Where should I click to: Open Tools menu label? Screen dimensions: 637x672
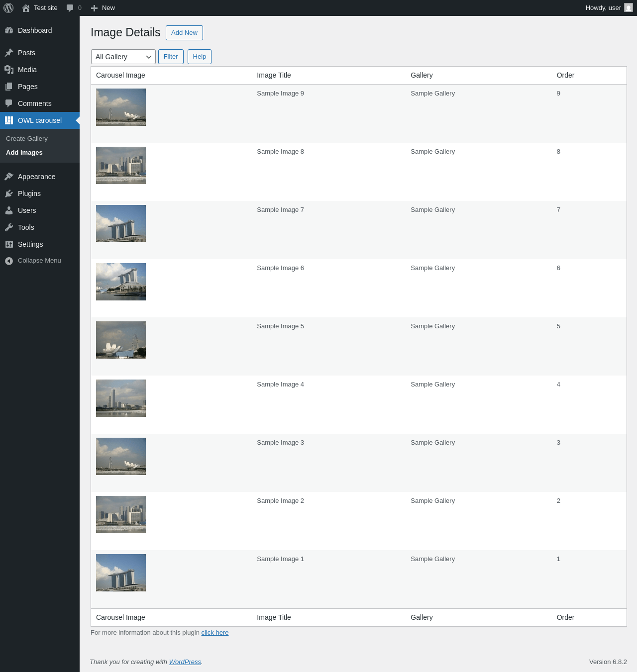point(26,227)
